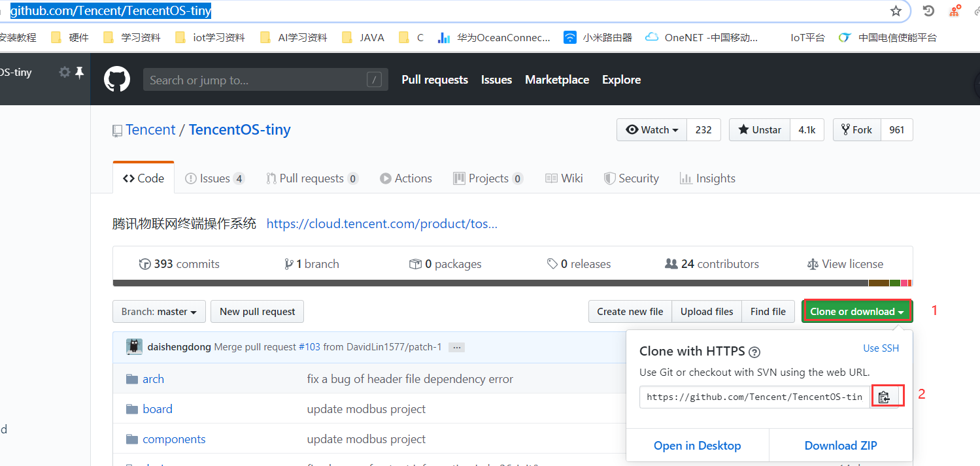View 24 contributors
The image size is (980, 466).
(712, 264)
